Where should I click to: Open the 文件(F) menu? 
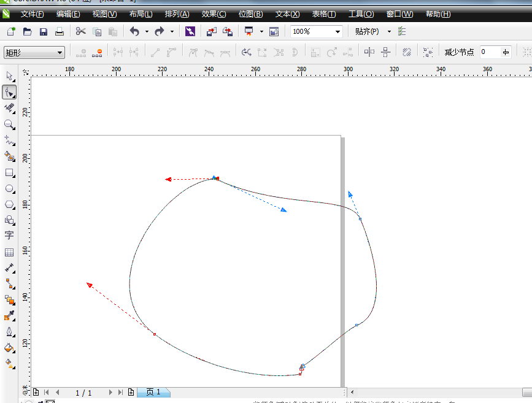pos(32,14)
